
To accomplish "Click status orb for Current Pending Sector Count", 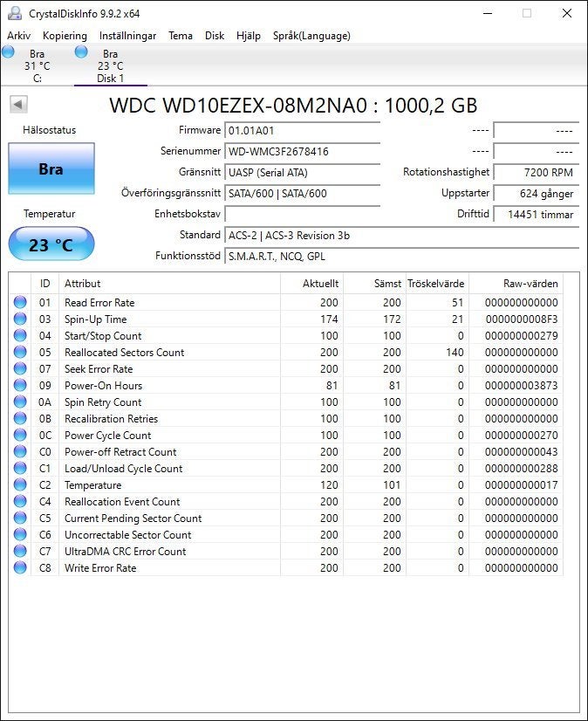I will pos(20,518).
